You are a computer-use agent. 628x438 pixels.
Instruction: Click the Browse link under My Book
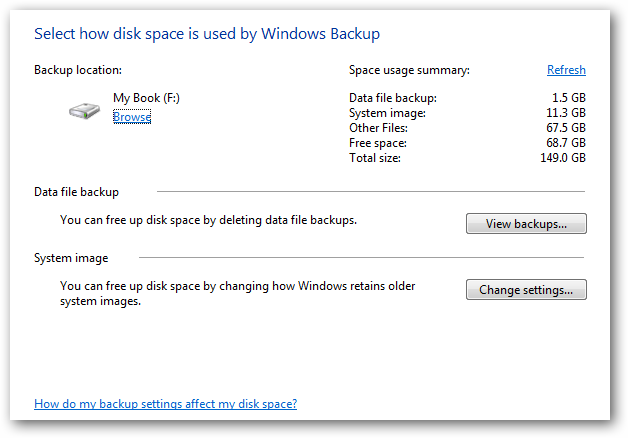(132, 117)
